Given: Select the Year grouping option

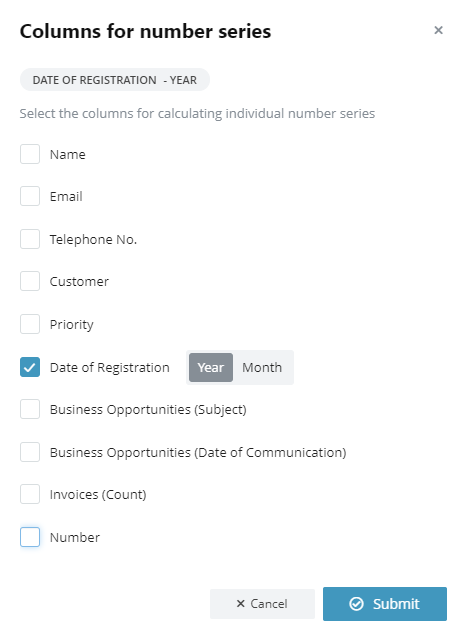Looking at the screenshot, I should click(x=211, y=367).
